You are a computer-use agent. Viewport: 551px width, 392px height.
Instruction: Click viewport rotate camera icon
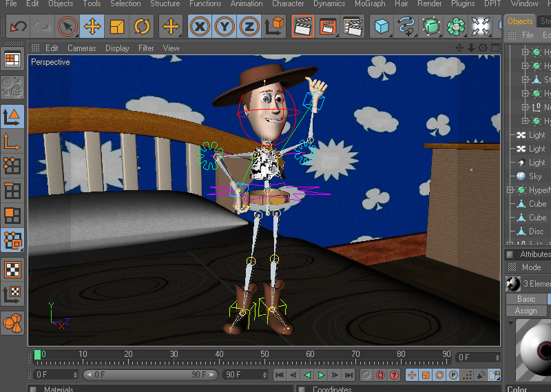483,48
